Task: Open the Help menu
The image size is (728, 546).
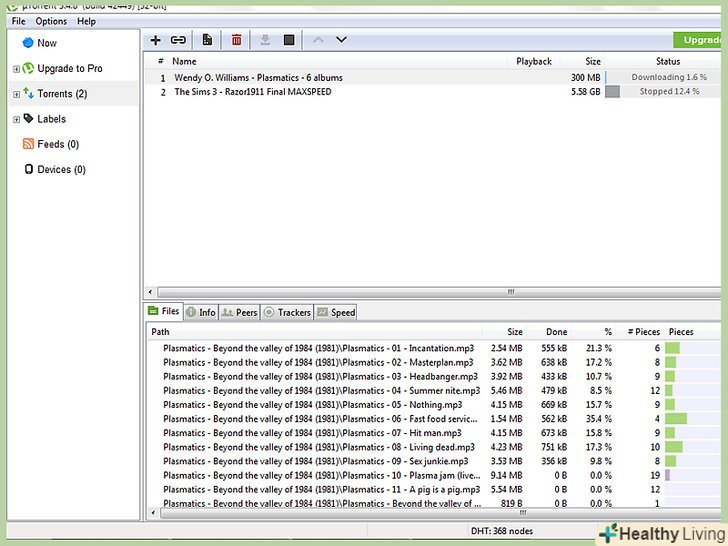Action: (x=86, y=21)
